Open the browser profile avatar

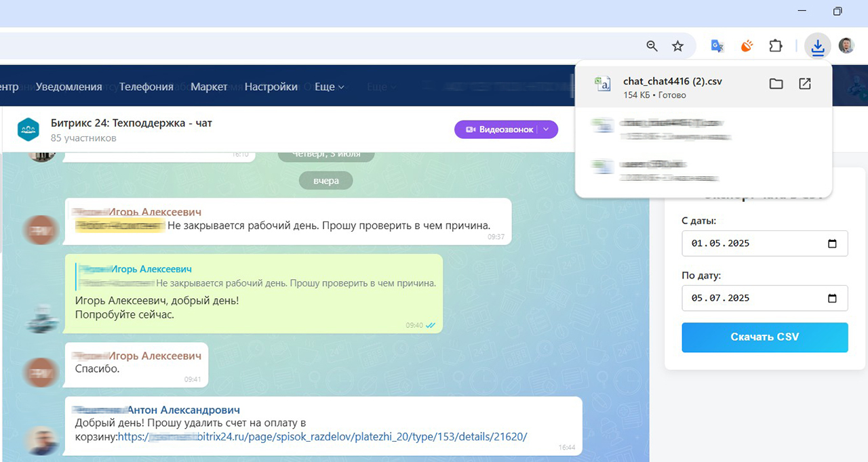click(x=846, y=46)
